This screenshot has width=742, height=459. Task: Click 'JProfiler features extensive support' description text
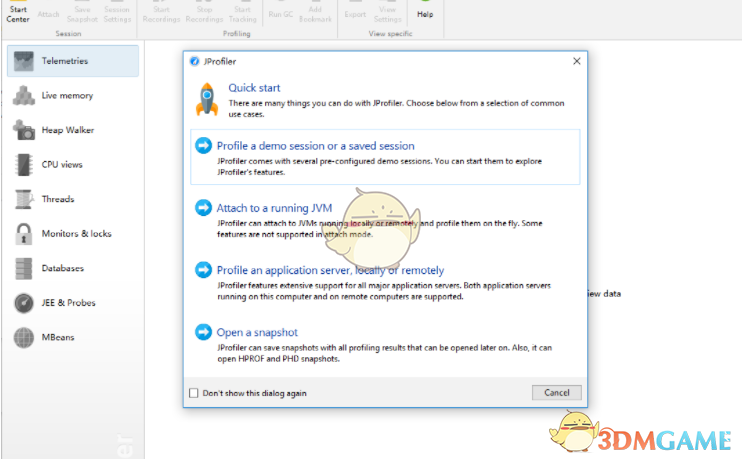tap(384, 291)
